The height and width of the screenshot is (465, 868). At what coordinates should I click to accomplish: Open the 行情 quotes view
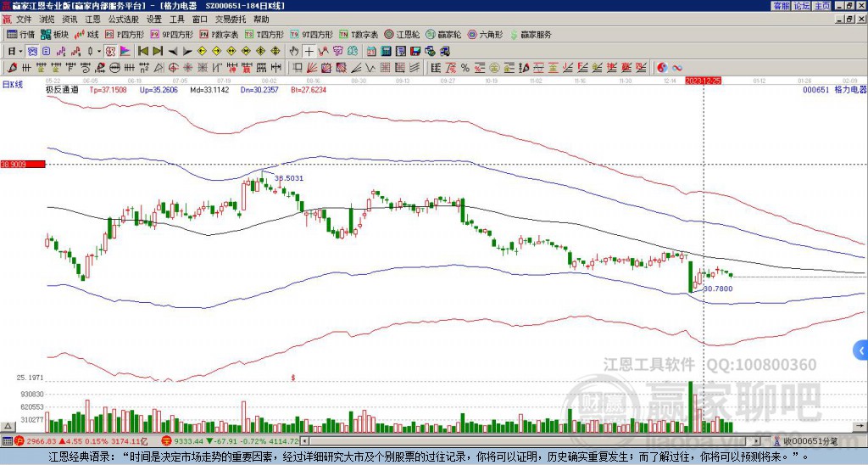pyautogui.click(x=20, y=34)
